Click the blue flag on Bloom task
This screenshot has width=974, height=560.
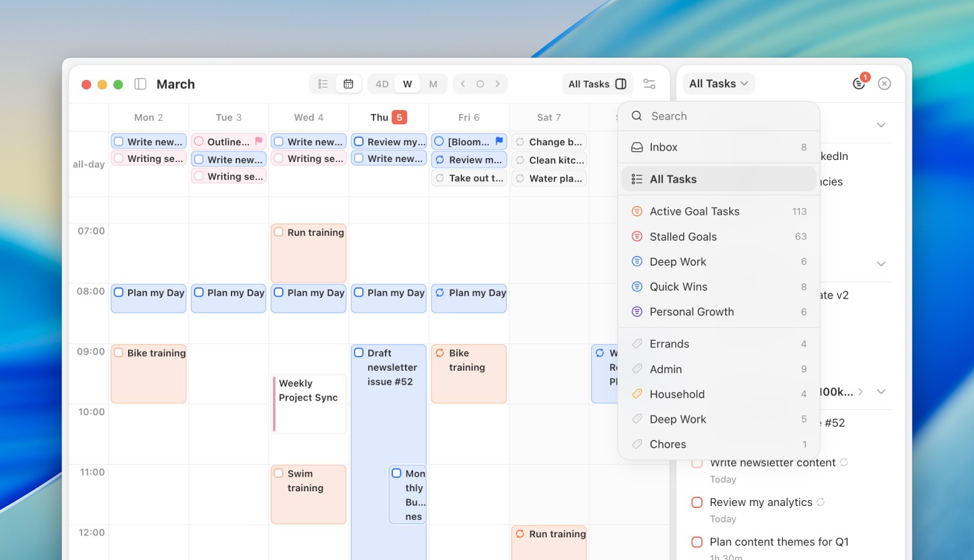[499, 141]
